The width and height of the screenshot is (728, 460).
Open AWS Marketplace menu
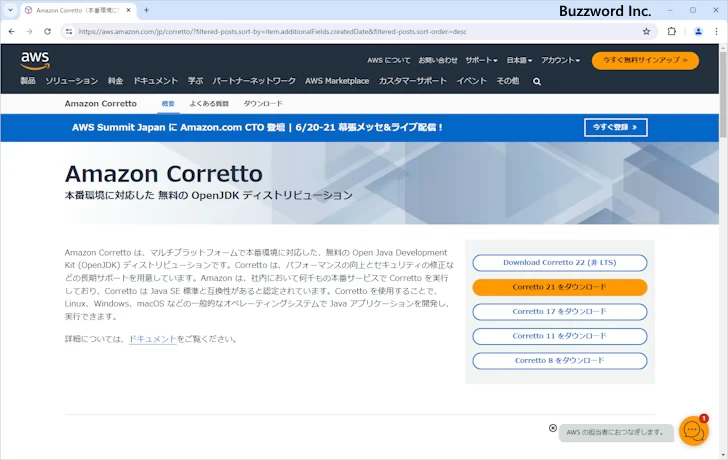click(337, 81)
